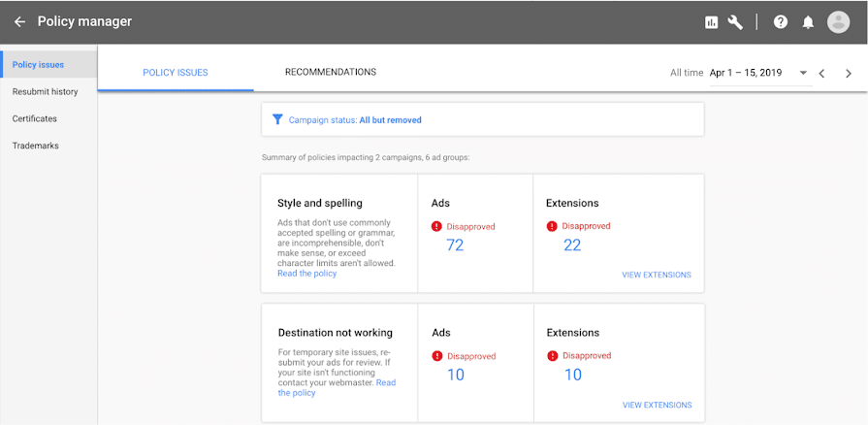Go to next date range arrow
Image resolution: width=868 pixels, height=425 pixels.
click(x=849, y=73)
